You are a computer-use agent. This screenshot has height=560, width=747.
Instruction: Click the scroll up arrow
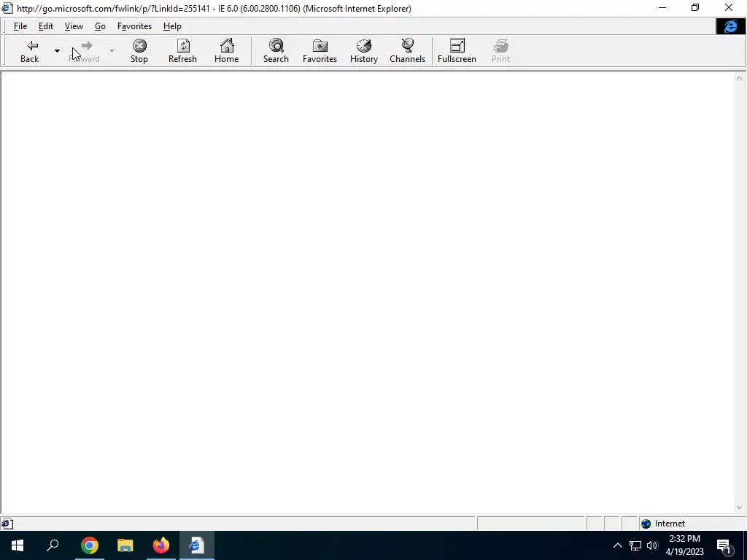pos(740,78)
